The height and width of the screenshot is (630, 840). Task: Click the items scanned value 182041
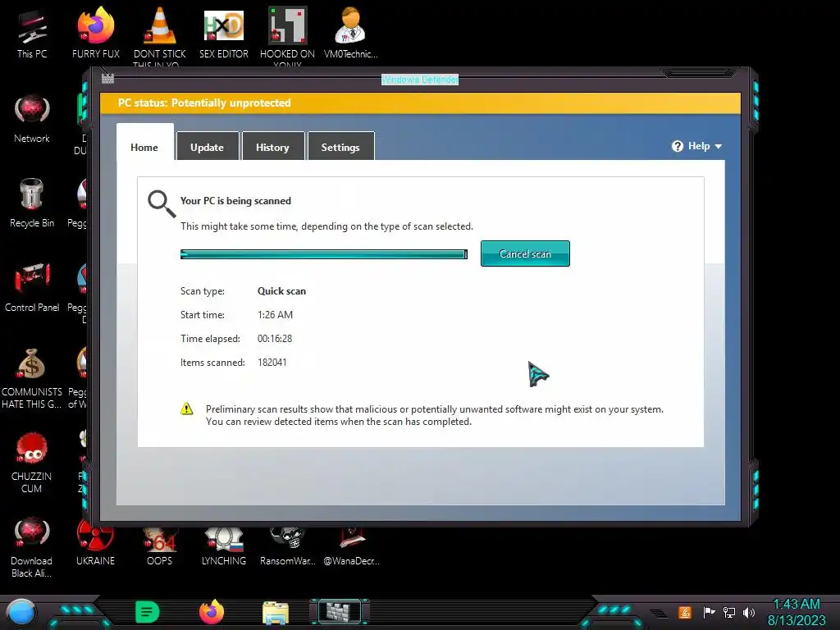point(272,362)
